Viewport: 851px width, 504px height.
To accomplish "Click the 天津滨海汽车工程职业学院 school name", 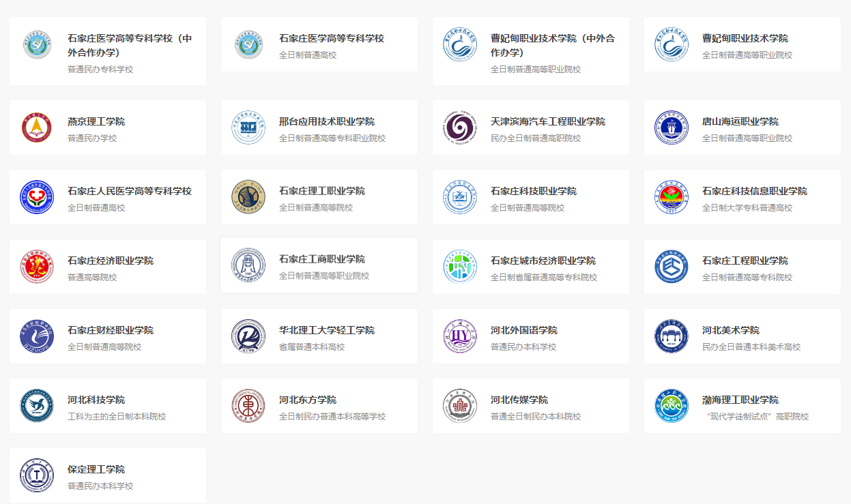I will [x=548, y=121].
